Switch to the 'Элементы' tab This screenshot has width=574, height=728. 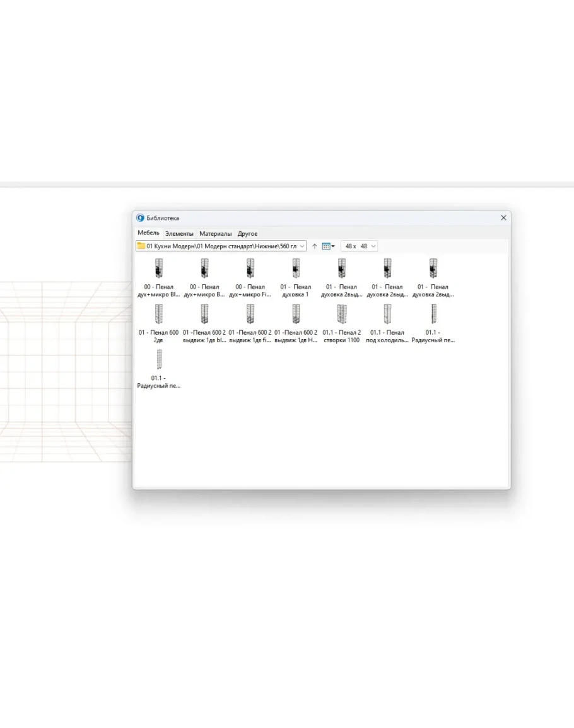(x=179, y=234)
